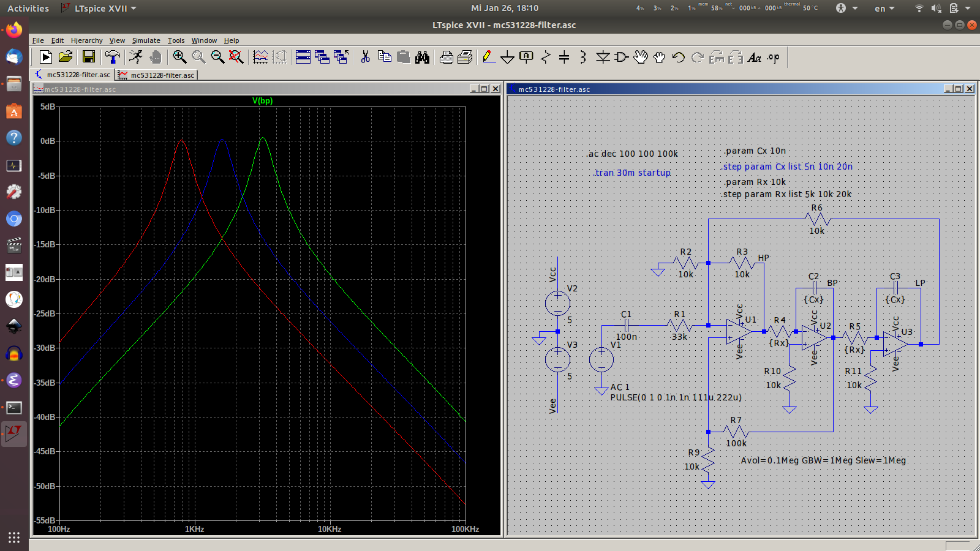Click the Halt simulation hand icon
980x551 pixels.
pyautogui.click(x=156, y=57)
